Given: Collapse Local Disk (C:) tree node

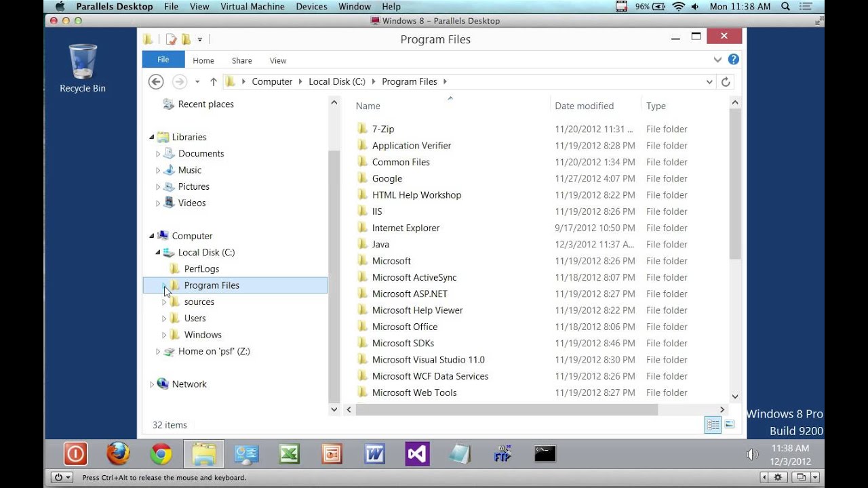Looking at the screenshot, I should pyautogui.click(x=158, y=253).
